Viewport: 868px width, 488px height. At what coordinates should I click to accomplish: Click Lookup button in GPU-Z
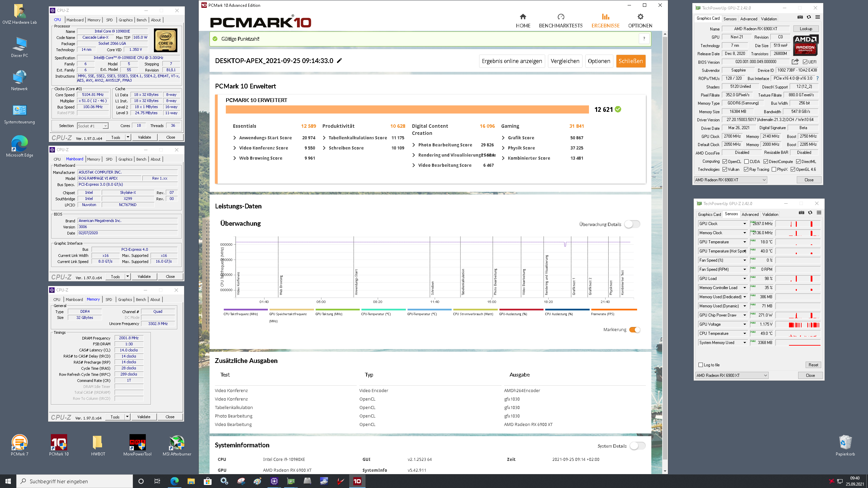click(x=806, y=29)
